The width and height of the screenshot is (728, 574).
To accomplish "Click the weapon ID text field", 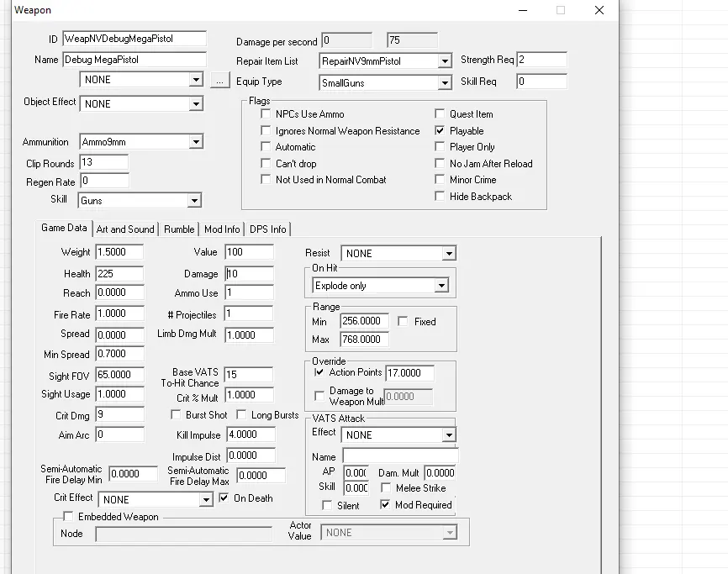I will (x=135, y=39).
